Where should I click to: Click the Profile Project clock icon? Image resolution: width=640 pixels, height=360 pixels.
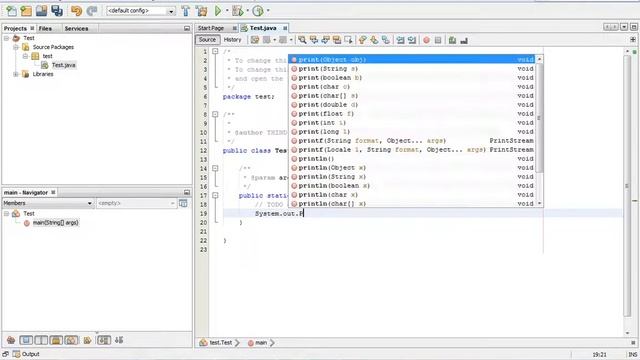[258, 11]
